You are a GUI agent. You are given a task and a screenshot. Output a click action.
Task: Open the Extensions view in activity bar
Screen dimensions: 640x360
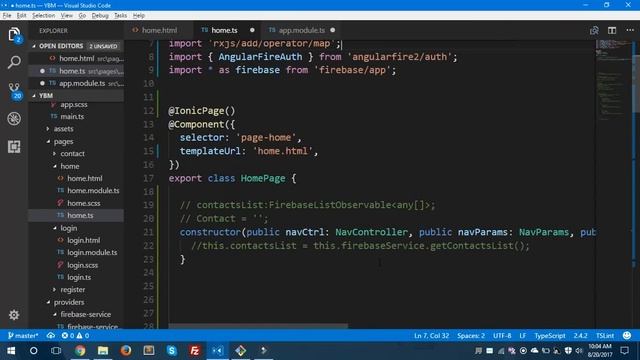(14, 147)
